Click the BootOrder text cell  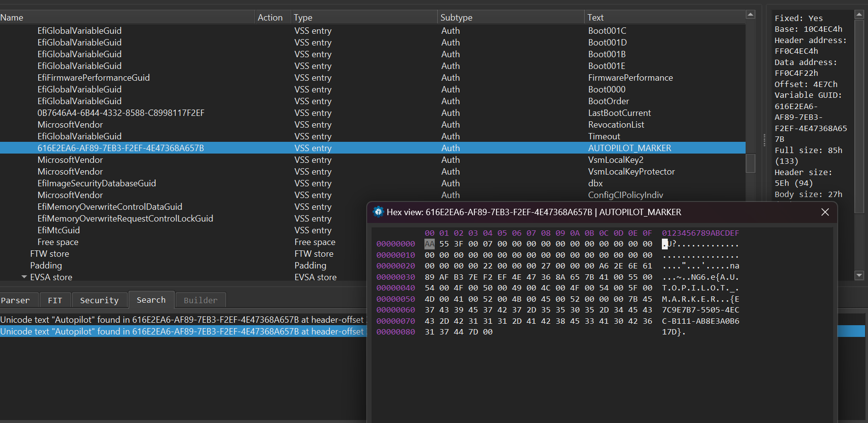(609, 101)
